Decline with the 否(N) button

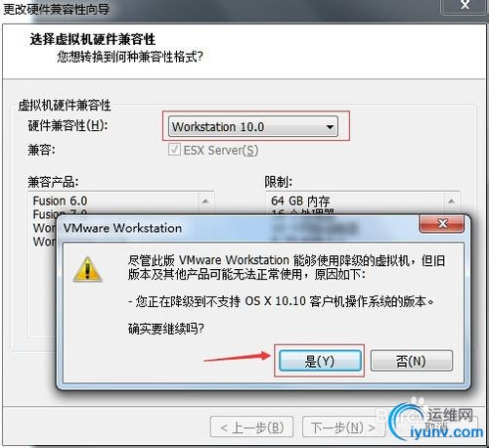pyautogui.click(x=412, y=361)
